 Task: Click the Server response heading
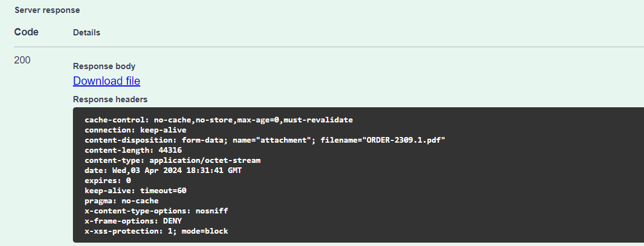(x=47, y=10)
